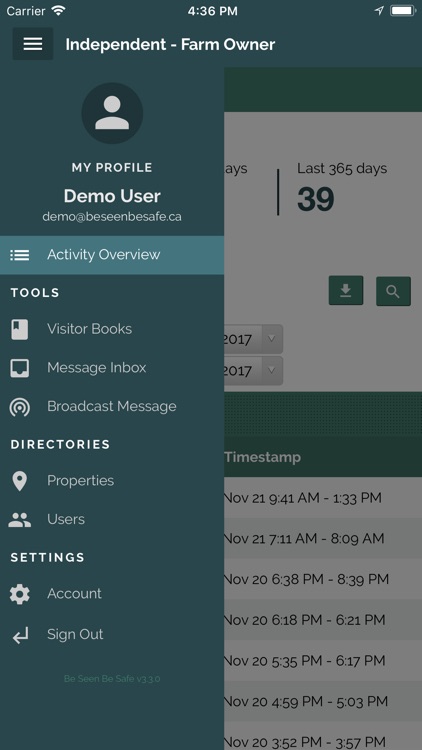Tap the Timestamp column header
Viewport: 422px width, 750px height.
tap(263, 457)
